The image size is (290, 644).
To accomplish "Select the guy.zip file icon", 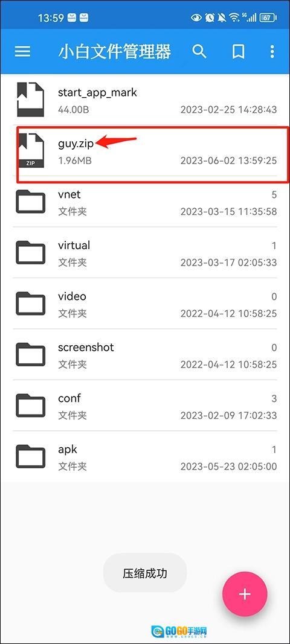I will [x=30, y=150].
